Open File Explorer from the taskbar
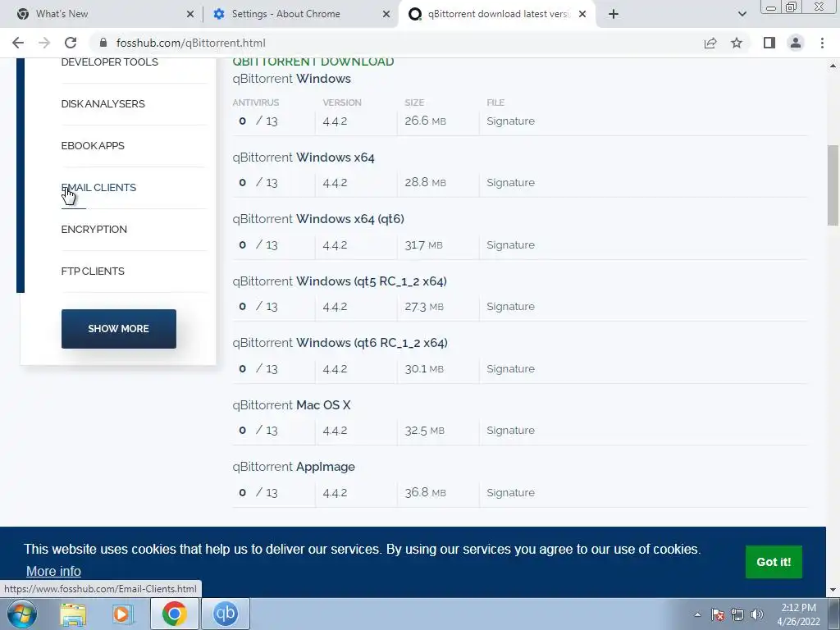This screenshot has height=630, width=840. (x=73, y=614)
